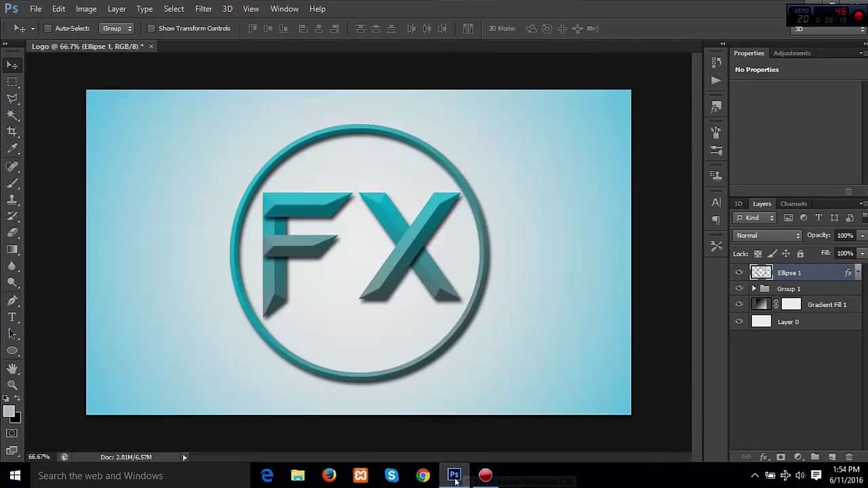Select the Gradient Fill 1 layer thumbnail
The width and height of the screenshot is (868, 488).
tap(761, 304)
